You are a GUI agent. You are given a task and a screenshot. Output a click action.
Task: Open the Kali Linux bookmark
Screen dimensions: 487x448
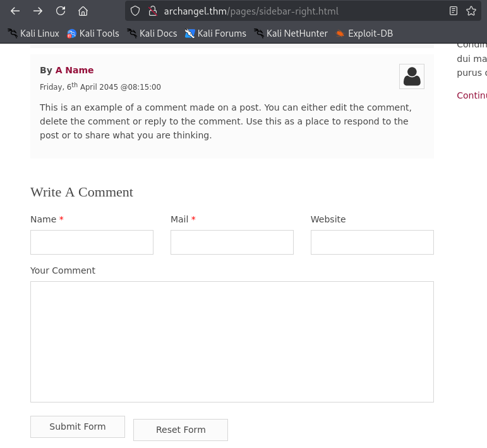tap(33, 33)
